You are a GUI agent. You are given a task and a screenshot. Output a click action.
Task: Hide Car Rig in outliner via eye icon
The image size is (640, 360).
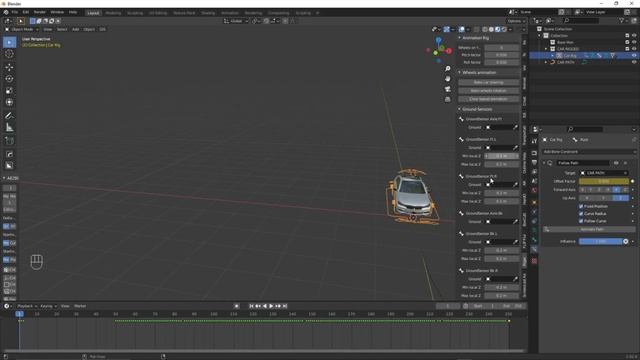634,56
